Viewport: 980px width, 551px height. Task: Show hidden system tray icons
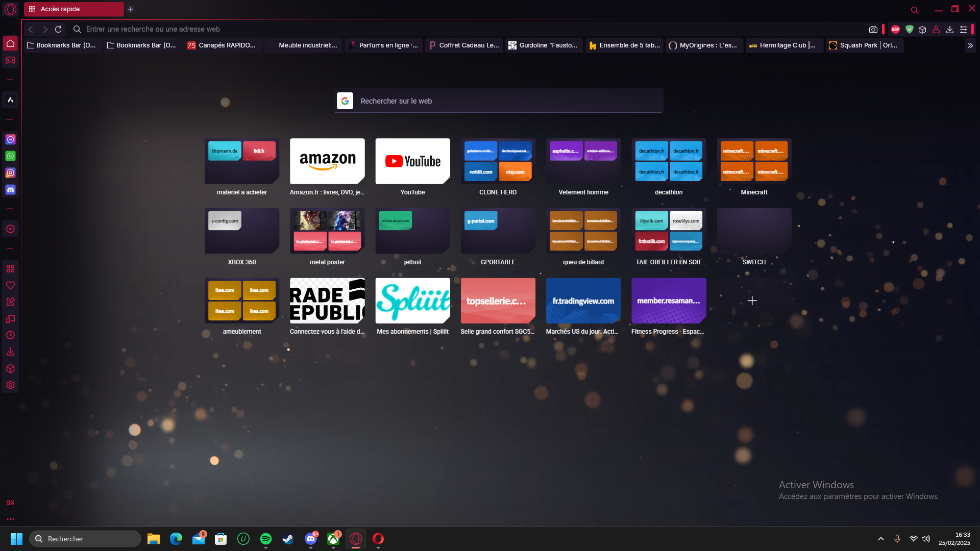[x=881, y=539]
